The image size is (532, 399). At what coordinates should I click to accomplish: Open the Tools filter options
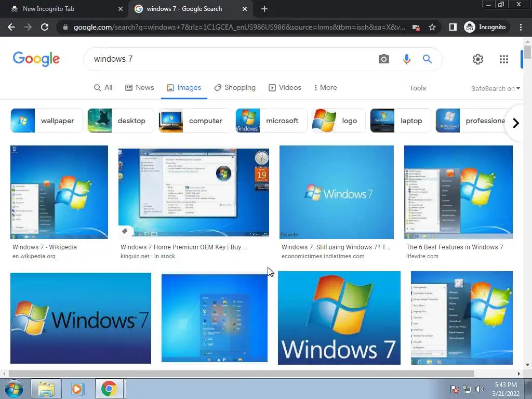coord(417,88)
